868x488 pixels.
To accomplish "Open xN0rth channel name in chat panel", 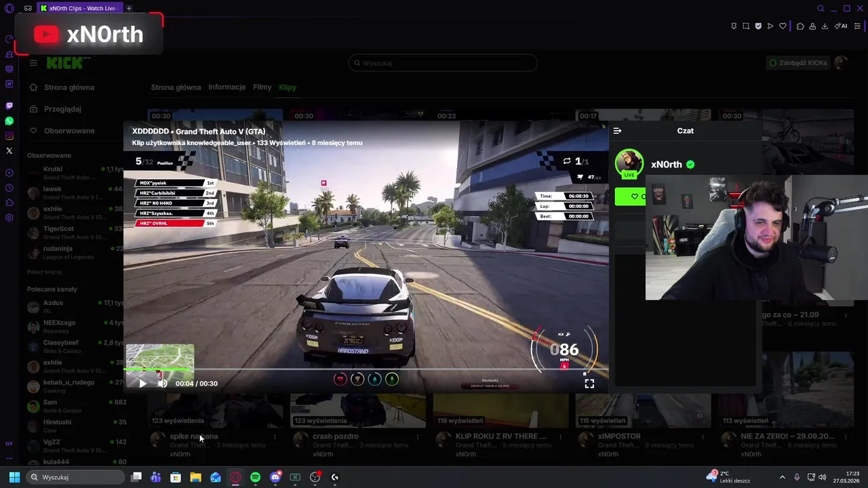I will pyautogui.click(x=667, y=165).
